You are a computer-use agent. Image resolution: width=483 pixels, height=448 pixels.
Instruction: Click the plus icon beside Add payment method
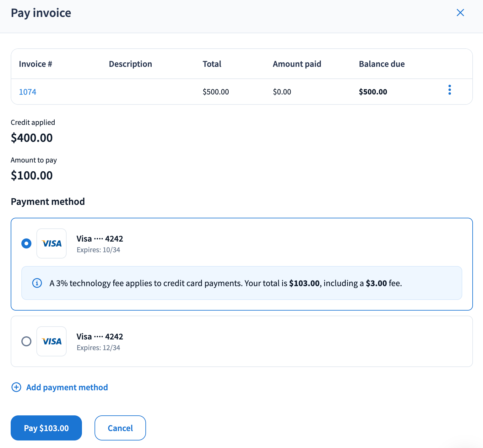[x=16, y=387]
